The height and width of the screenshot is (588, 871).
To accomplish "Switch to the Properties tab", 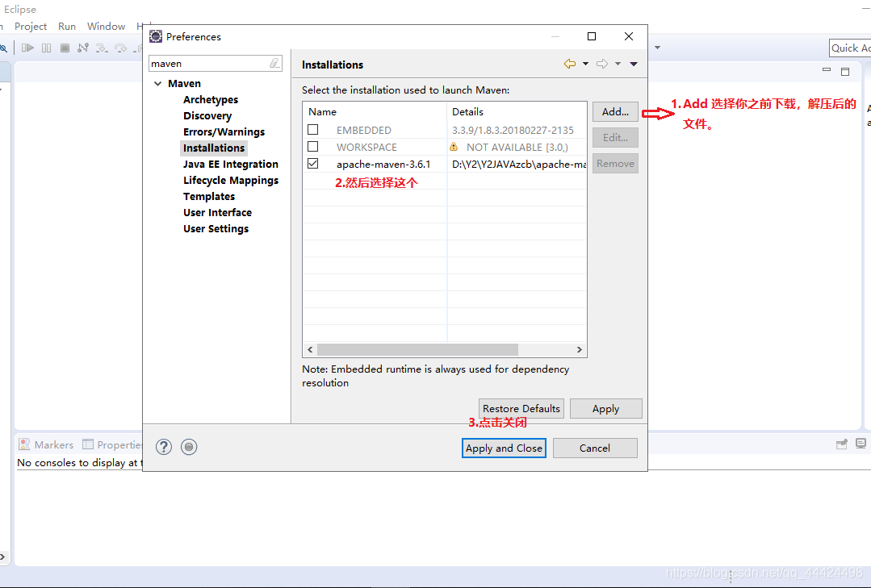I will [112, 444].
